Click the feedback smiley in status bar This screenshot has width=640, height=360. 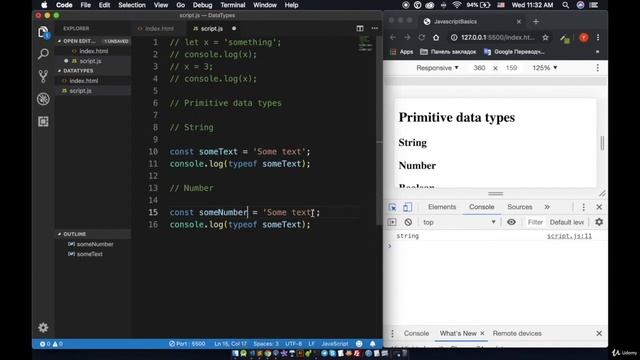359,344
